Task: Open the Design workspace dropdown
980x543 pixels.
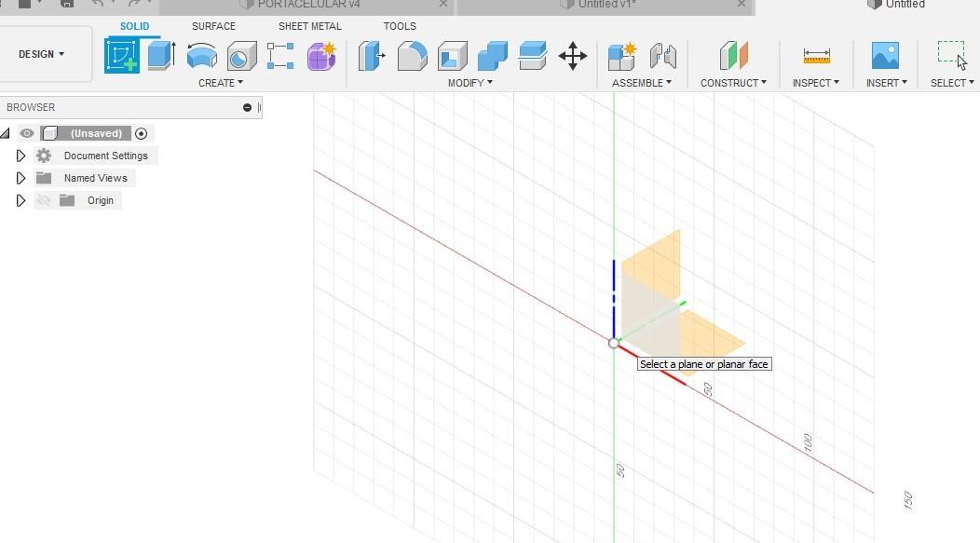Action: point(41,54)
